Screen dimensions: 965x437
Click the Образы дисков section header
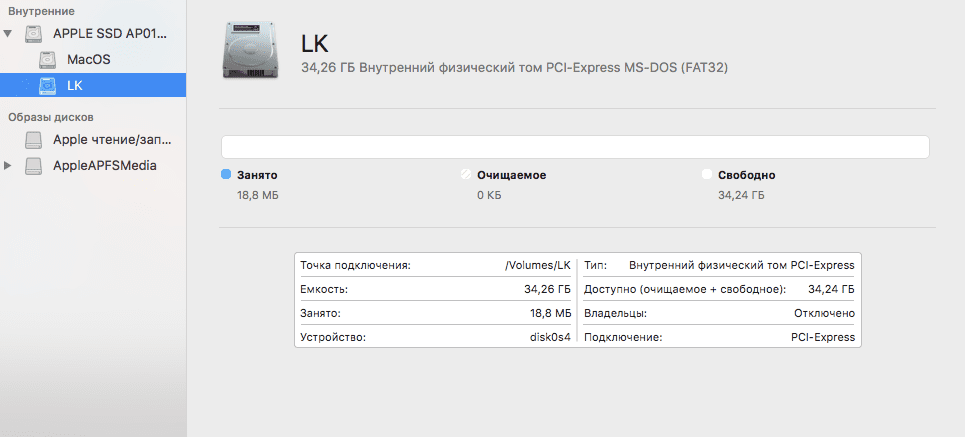pos(50,117)
